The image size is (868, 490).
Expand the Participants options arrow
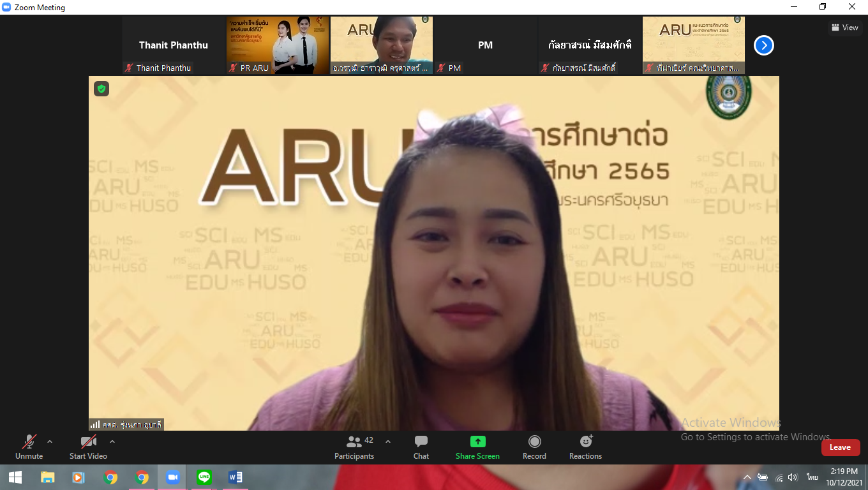(387, 442)
